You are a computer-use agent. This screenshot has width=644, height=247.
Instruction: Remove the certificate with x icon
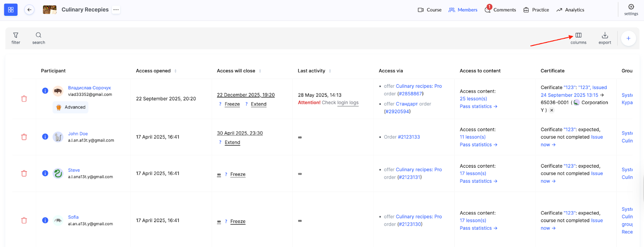552,110
